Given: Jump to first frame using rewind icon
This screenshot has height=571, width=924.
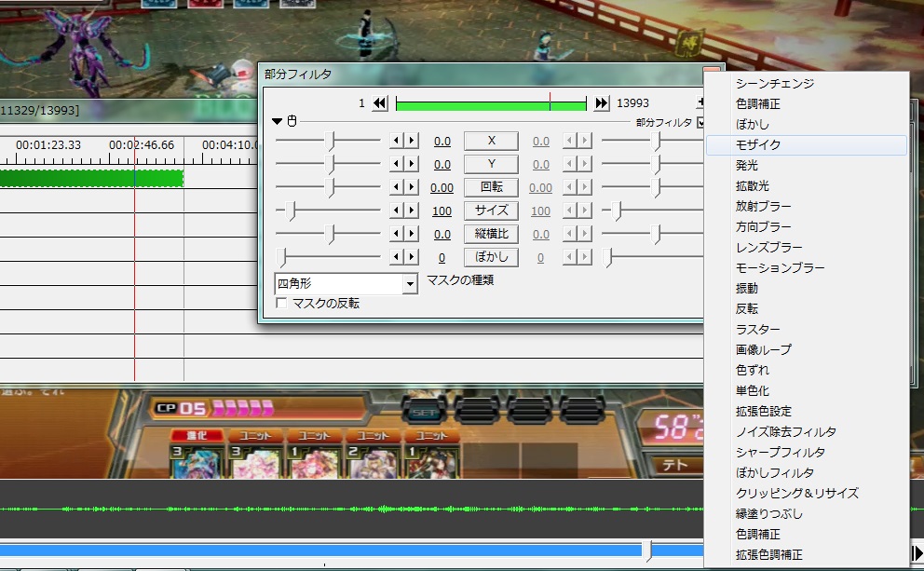Looking at the screenshot, I should coord(379,102).
